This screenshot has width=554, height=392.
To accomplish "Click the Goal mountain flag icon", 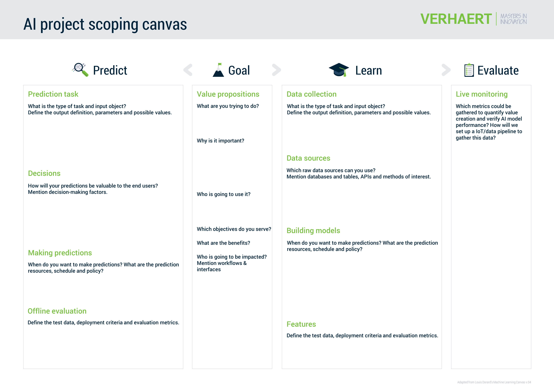I will (218, 70).
